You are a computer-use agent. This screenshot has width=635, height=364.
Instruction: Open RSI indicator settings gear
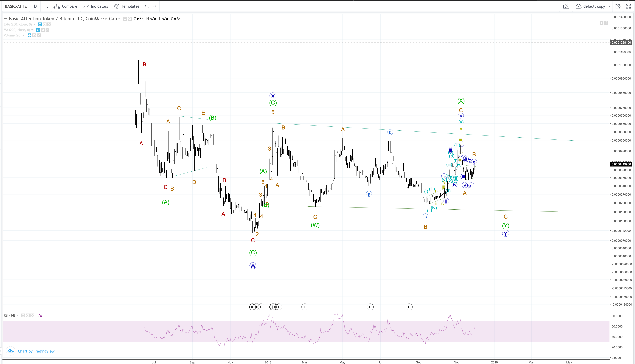pyautogui.click(x=28, y=315)
